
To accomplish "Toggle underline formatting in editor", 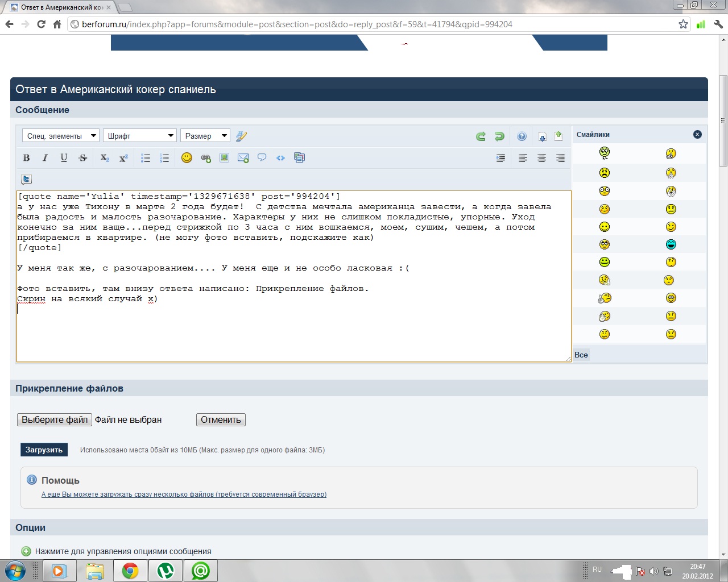I will 64,158.
